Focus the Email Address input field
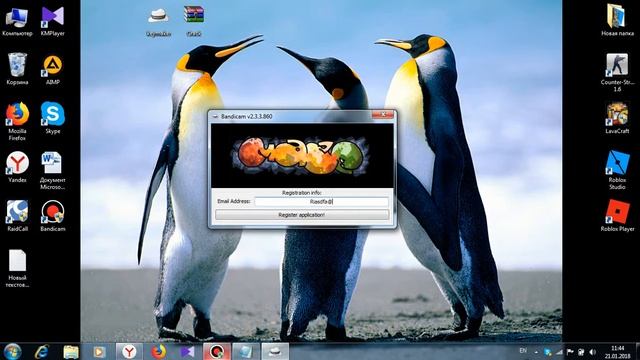The image size is (640, 360). click(x=321, y=202)
